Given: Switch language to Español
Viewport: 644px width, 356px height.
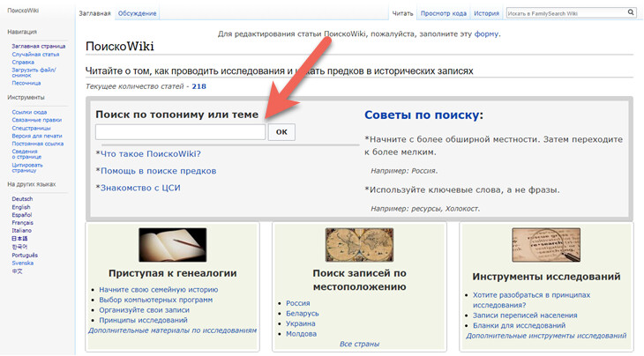Looking at the screenshot, I should (22, 215).
